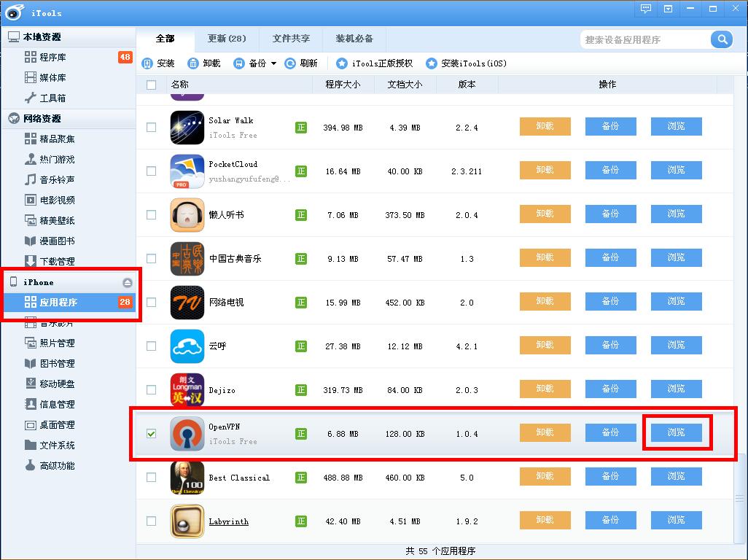Click the OpenVPN app icon
This screenshot has height=560, width=748.
coord(187,434)
